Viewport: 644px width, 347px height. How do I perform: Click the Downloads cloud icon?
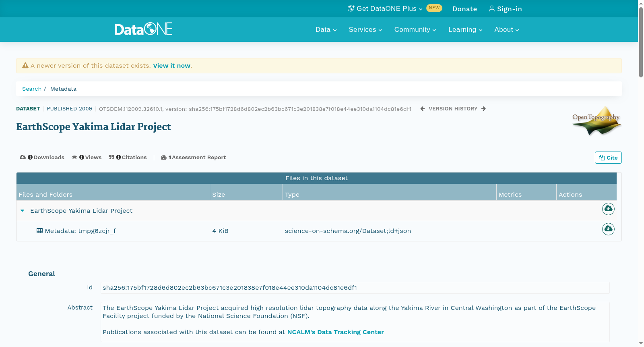pos(23,157)
